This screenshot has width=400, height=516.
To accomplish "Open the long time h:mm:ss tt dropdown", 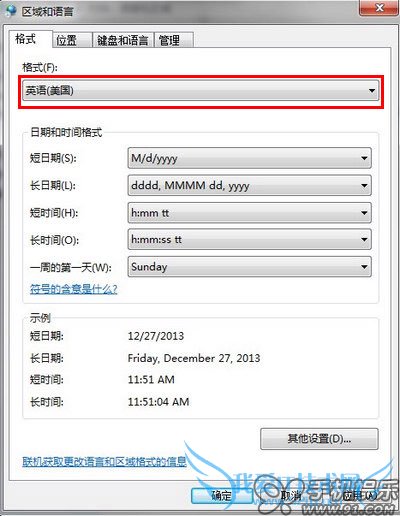I will coord(249,239).
